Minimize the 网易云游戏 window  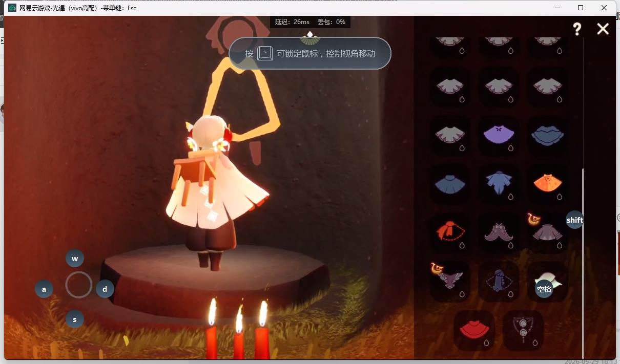point(557,8)
